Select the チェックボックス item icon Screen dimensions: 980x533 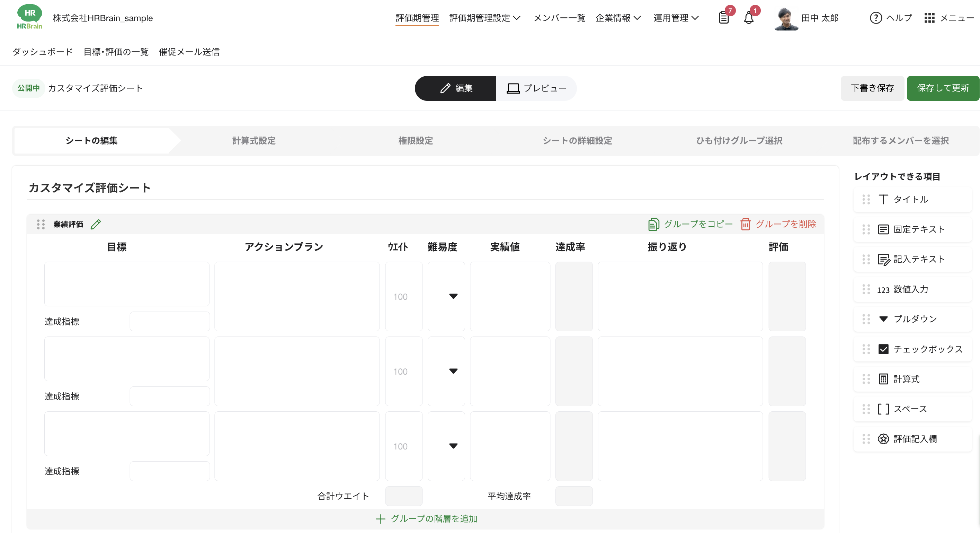[x=883, y=349]
